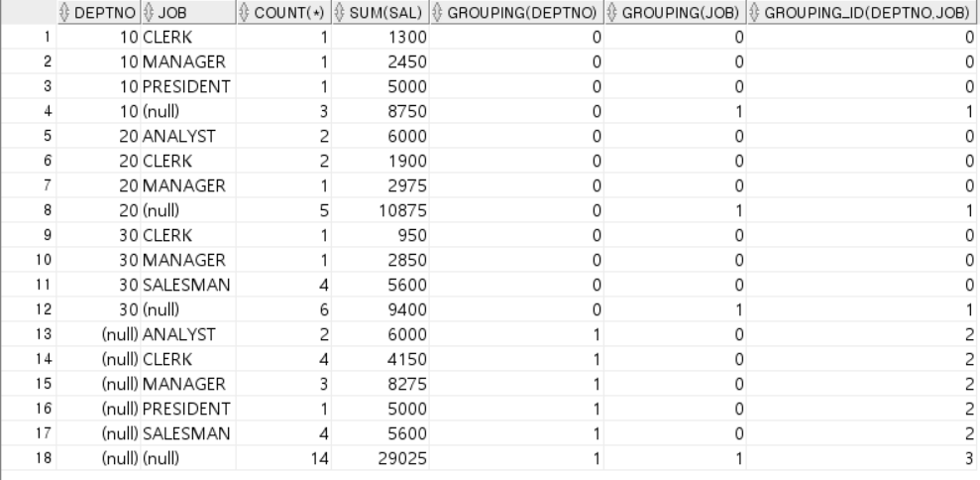Viewport: 980px width, 480px height.
Task: Click the sum value 2850
Action: (x=407, y=261)
